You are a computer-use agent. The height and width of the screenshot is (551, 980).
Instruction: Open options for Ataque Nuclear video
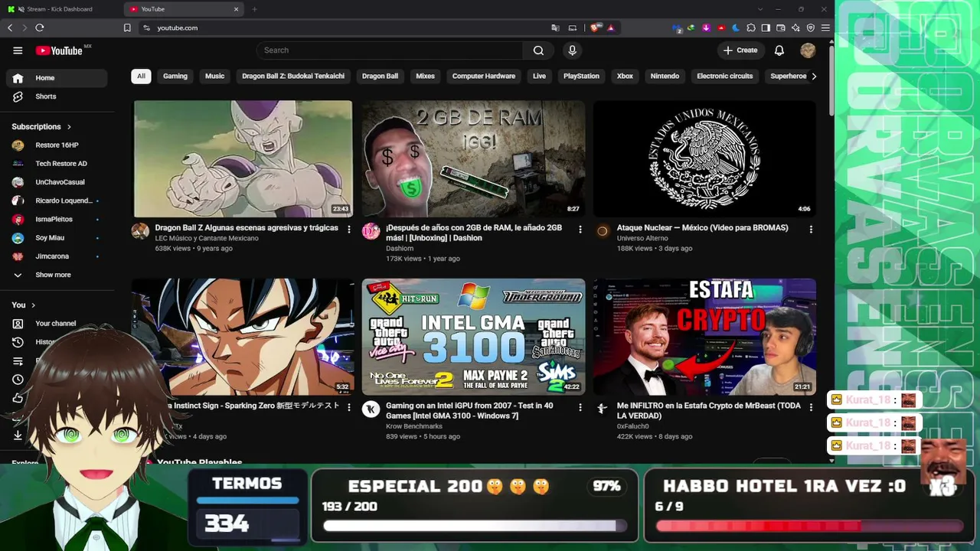pos(811,229)
